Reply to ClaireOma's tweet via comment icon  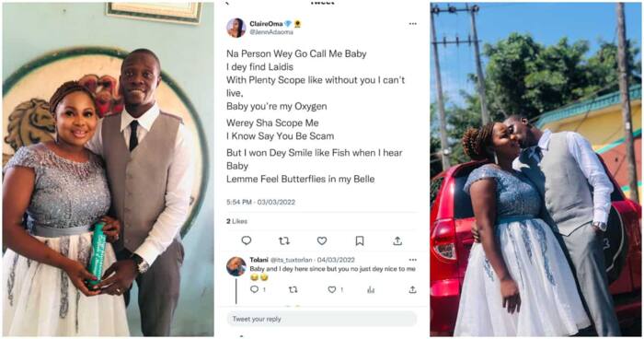(x=247, y=240)
